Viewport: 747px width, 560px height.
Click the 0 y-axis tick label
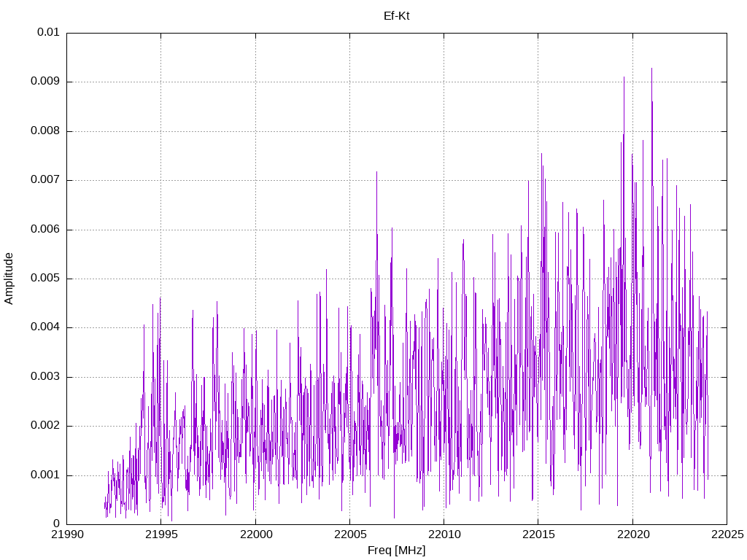(57, 524)
